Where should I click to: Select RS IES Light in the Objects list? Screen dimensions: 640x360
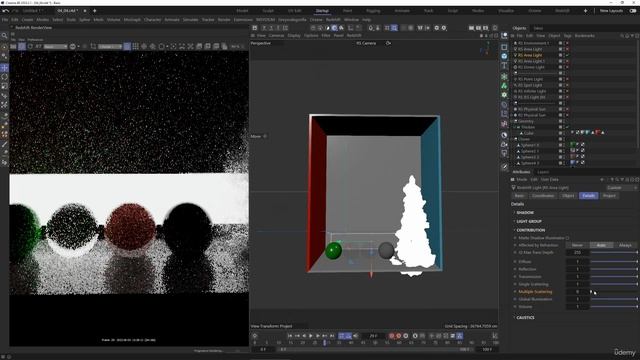531,97
